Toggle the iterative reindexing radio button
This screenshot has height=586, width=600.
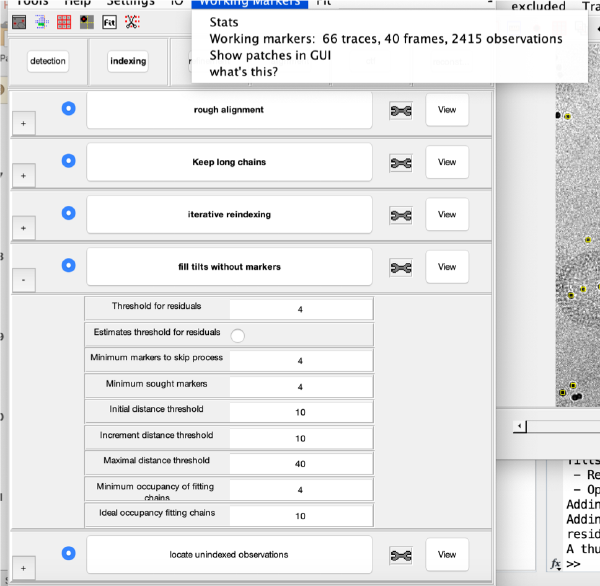[68, 213]
